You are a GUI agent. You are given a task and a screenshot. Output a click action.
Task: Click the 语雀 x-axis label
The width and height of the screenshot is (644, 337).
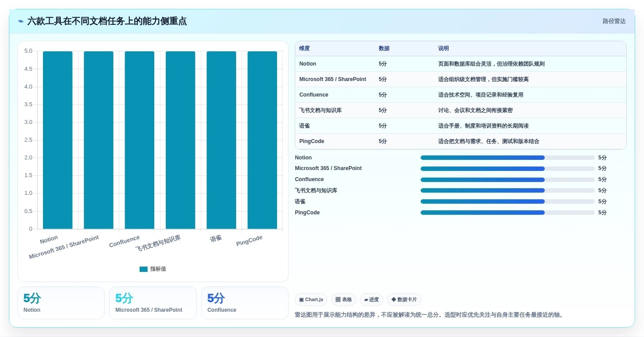tap(216, 238)
